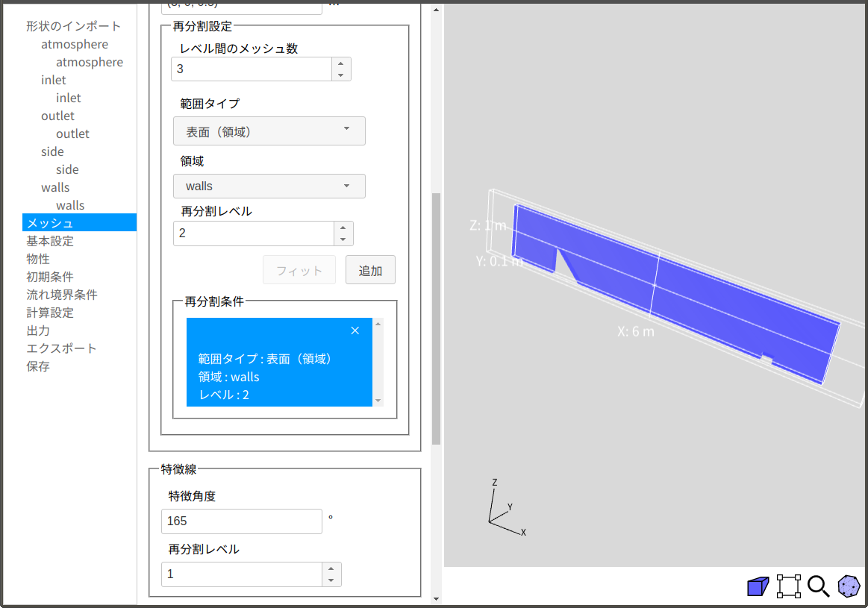This screenshot has width=868, height=608.
Task: Increase 再分割レベル in 再分割設定
Action: pos(343,228)
